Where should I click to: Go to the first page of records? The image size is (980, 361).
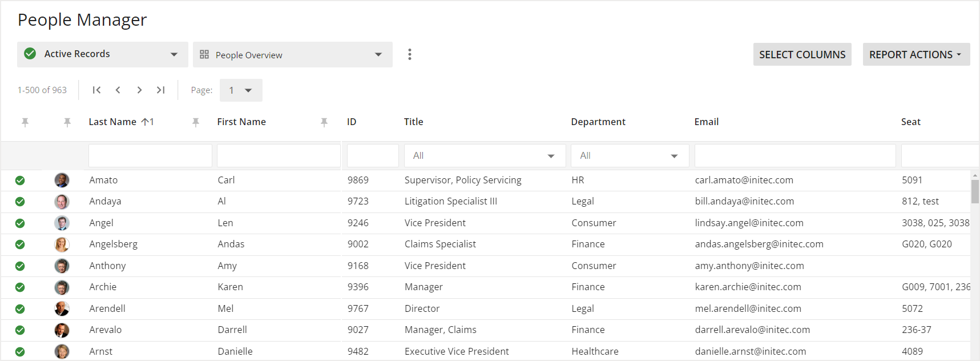[96, 90]
